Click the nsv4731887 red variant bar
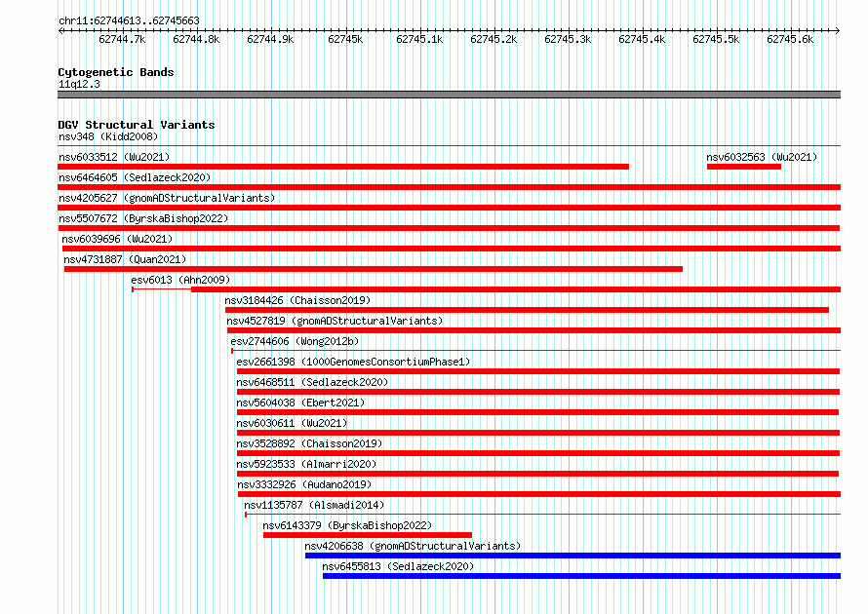 point(374,269)
